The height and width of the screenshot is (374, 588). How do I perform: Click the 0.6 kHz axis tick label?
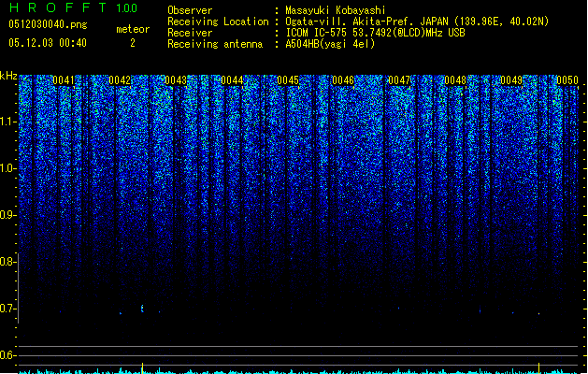pyautogui.click(x=7, y=355)
